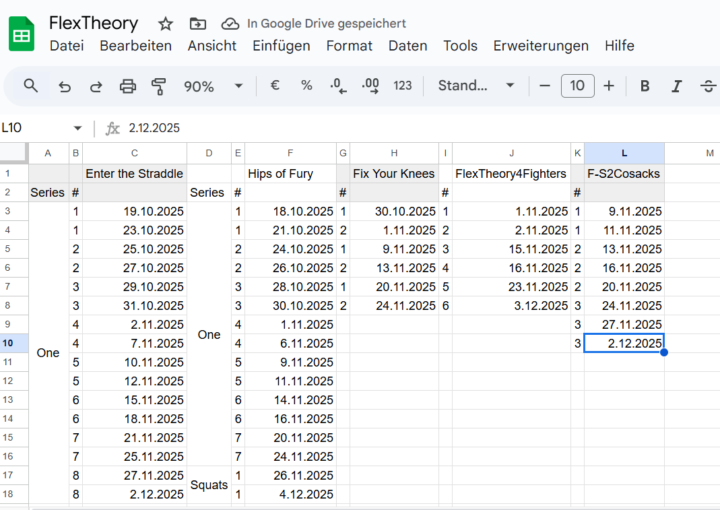The image size is (720, 510).
Task: Move document using the folder icon
Action: [198, 23]
